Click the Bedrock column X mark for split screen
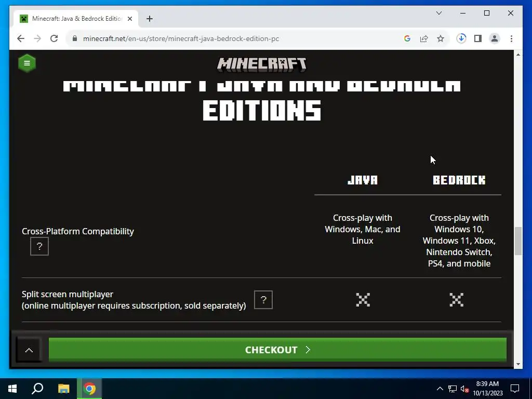This screenshot has height=399, width=532. 456,300
